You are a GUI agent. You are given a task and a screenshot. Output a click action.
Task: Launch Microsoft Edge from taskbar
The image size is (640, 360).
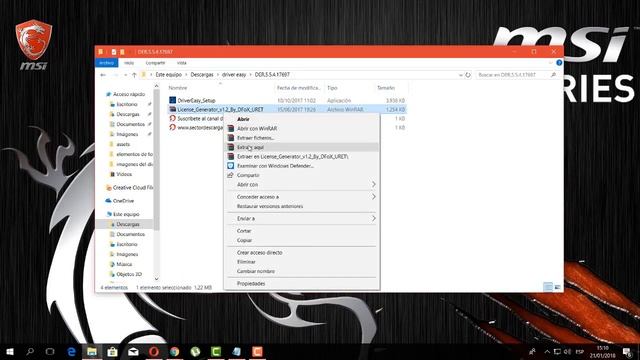[x=71, y=351]
